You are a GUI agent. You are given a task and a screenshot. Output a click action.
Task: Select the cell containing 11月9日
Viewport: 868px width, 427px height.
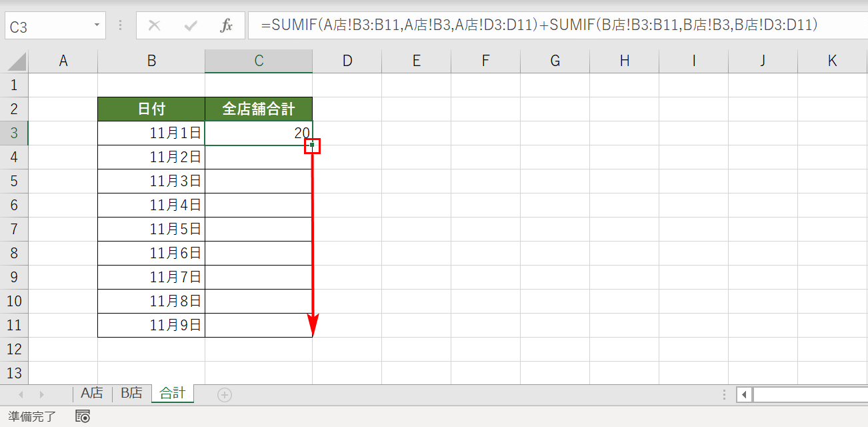point(151,324)
